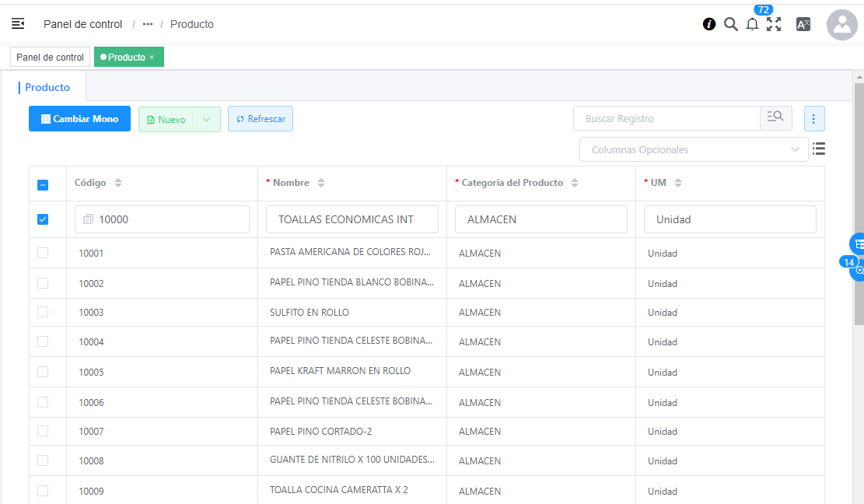The height and width of the screenshot is (504, 864).
Task: Open the language translation icon
Action: click(803, 24)
